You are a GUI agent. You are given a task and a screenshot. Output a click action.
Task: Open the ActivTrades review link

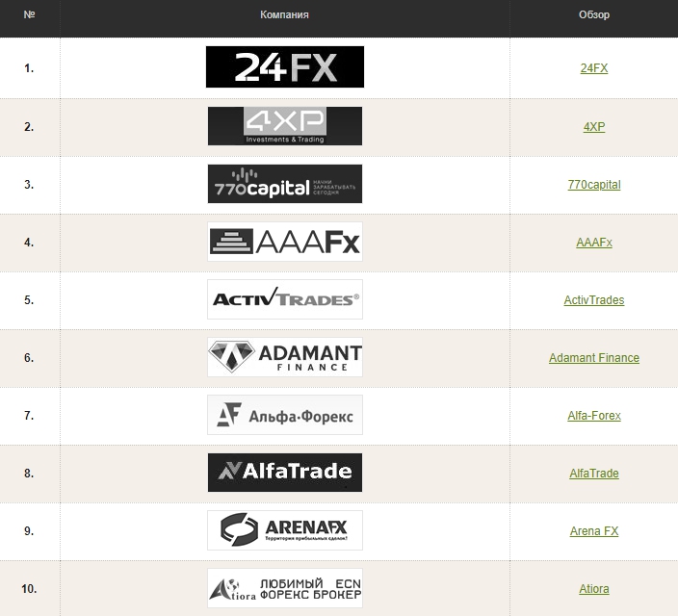594,300
